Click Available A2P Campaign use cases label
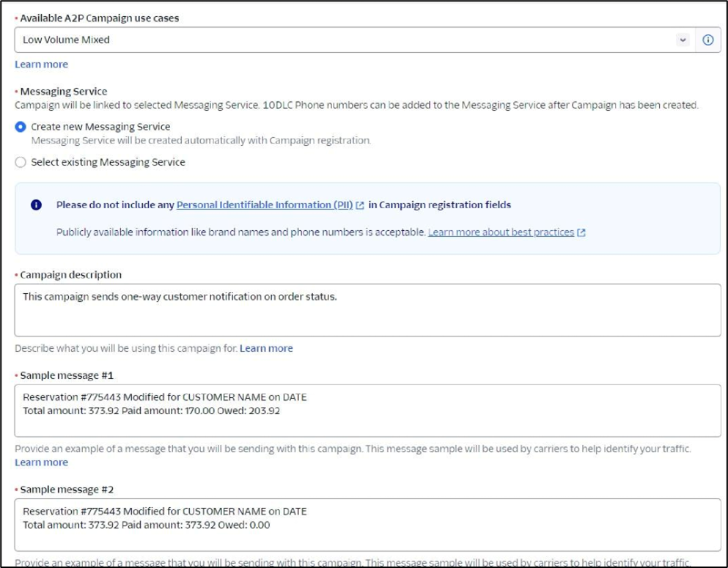The height and width of the screenshot is (568, 728). click(99, 18)
